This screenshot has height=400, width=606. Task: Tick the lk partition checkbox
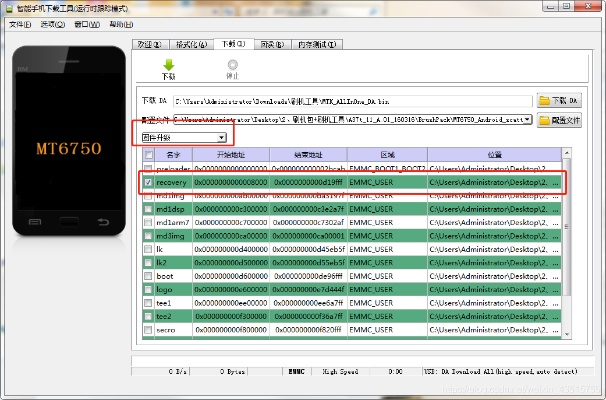coord(149,248)
